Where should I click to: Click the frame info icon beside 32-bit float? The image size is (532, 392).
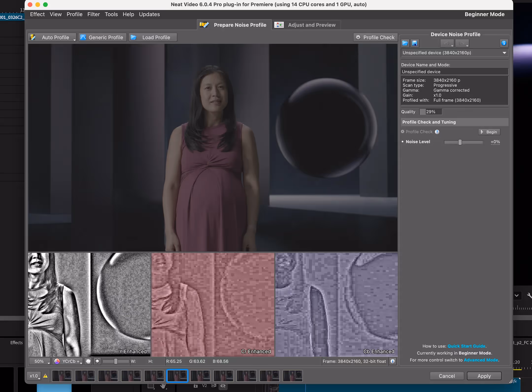pos(393,361)
